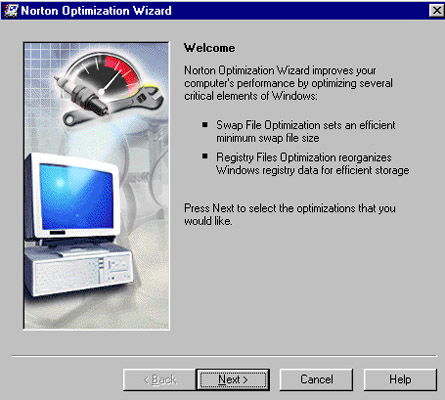Viewport: 445px width, 400px height.
Task: Click the bullet marker beside Registry Files
Action: [205, 156]
